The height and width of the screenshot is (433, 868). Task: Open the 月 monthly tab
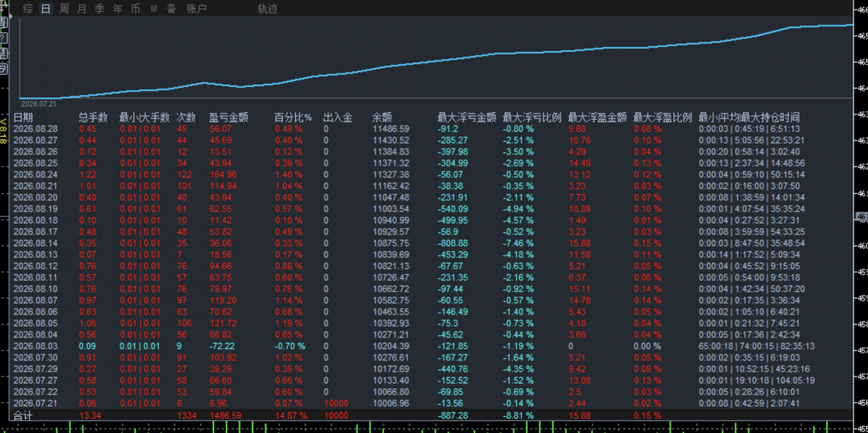(x=82, y=9)
